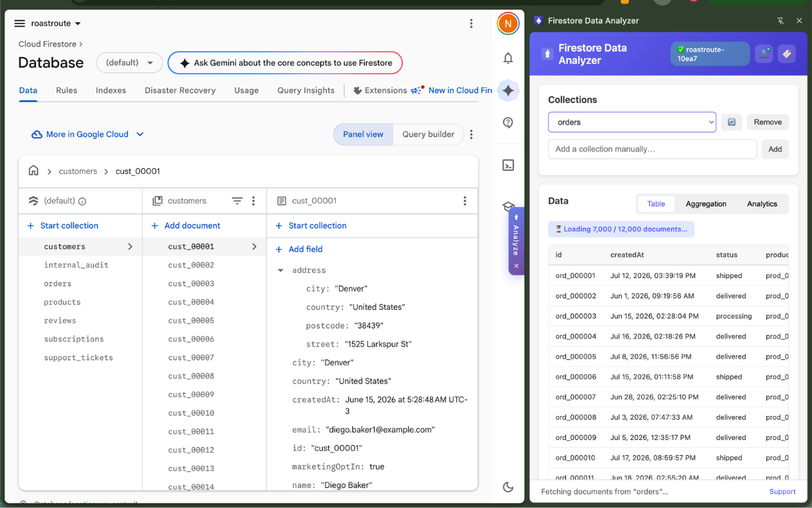Toggle dark mode moon icon
This screenshot has height=508, width=812.
(508, 487)
